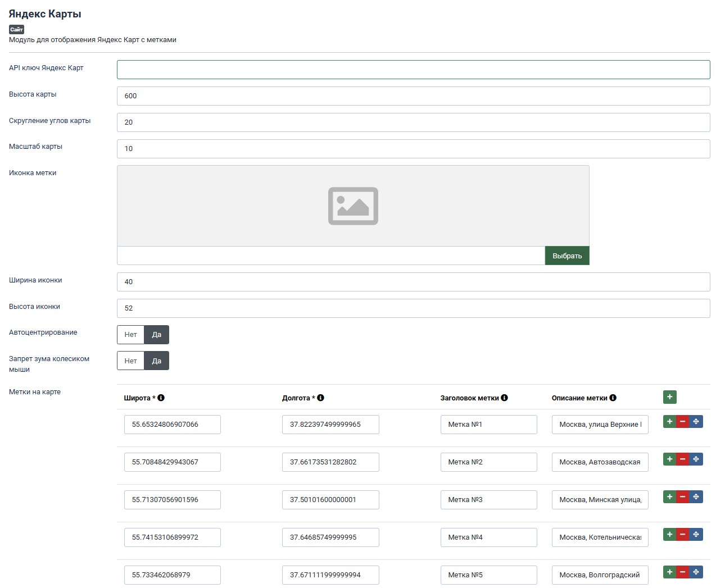Click info icon next to Описание метки

click(613, 398)
